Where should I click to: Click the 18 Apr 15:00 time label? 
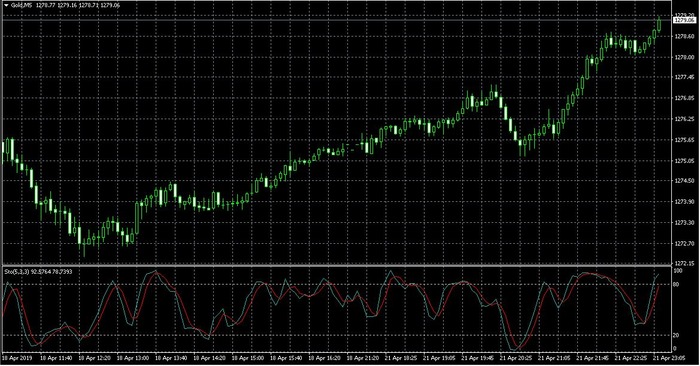(x=248, y=358)
